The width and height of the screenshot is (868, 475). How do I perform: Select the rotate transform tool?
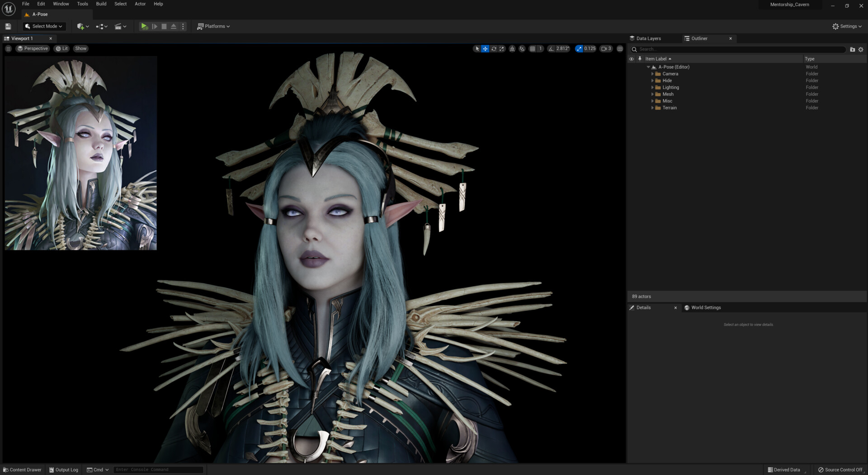tap(494, 49)
